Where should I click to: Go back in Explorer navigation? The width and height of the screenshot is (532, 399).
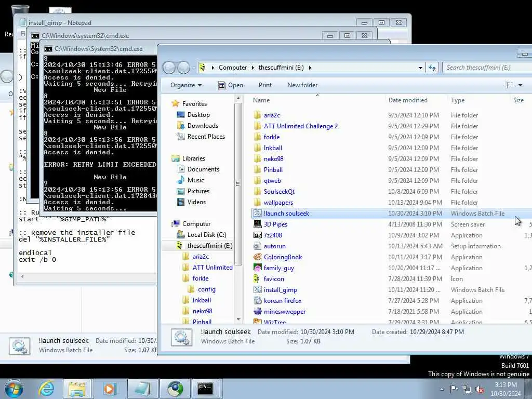click(169, 68)
